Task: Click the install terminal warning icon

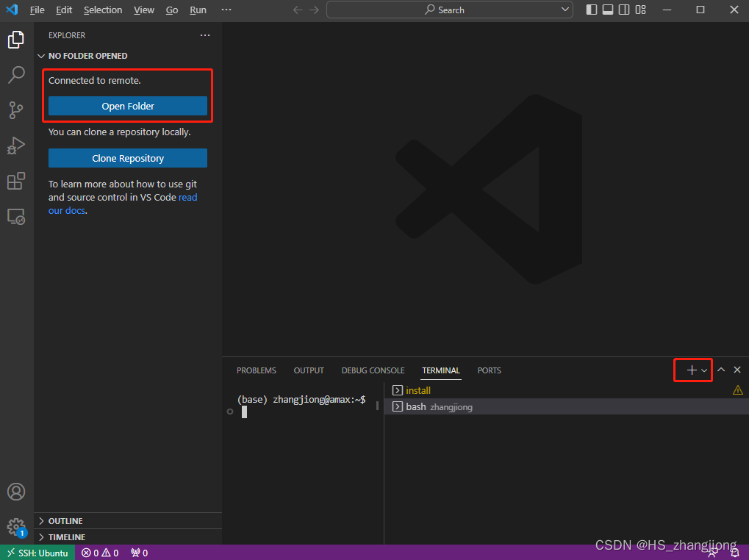Action: [737, 390]
